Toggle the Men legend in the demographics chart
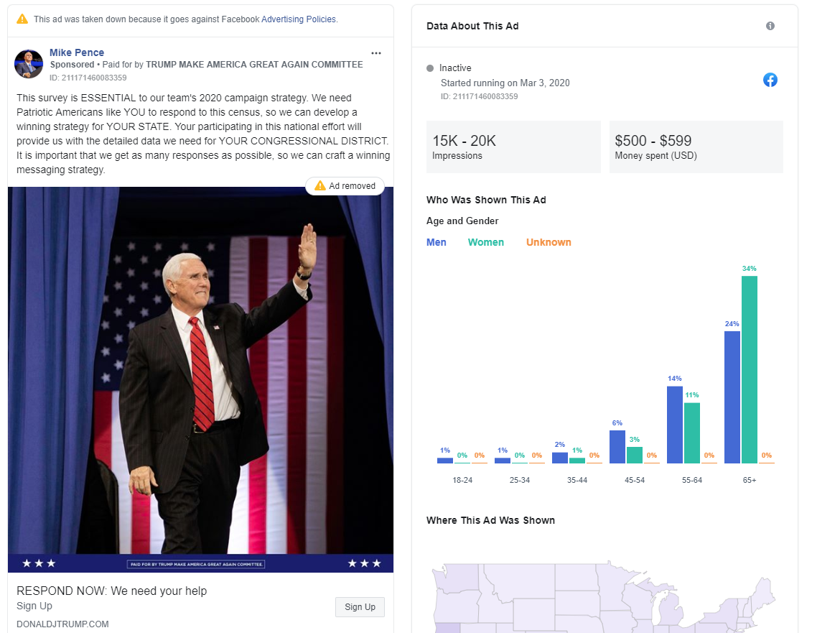840x633 pixels. (437, 242)
